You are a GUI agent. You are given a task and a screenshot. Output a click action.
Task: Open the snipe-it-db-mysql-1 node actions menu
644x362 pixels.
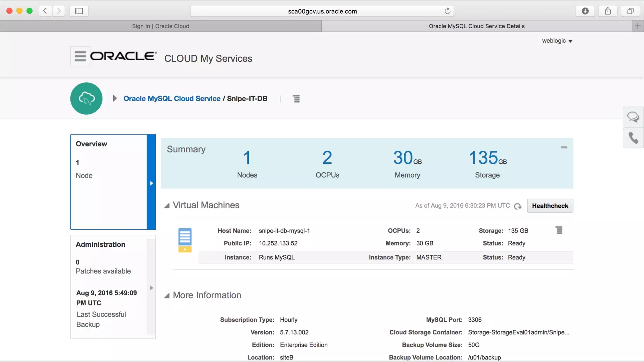(559, 230)
